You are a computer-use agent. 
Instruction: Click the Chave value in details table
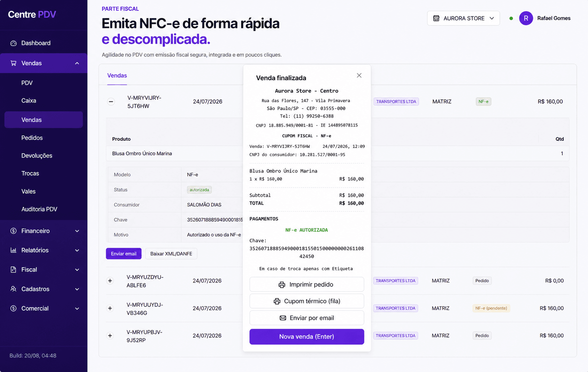click(215, 220)
